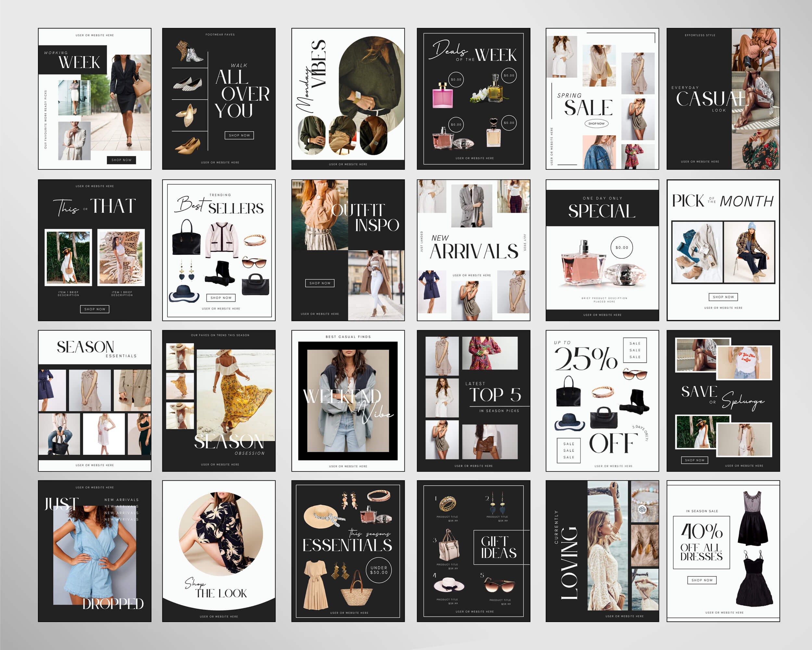Click the pink perfume bottle in Deals card

(442, 95)
